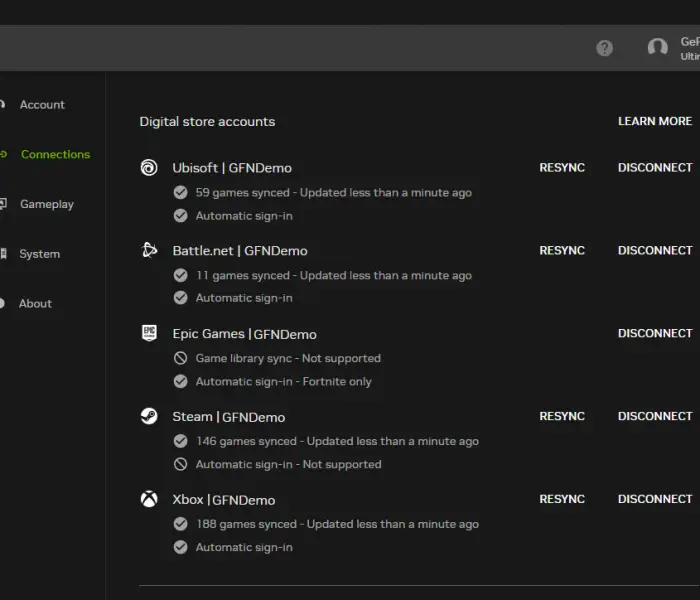This screenshot has height=600, width=700.
Task: Click the Ubisoft swirl logo icon
Action: point(149,168)
